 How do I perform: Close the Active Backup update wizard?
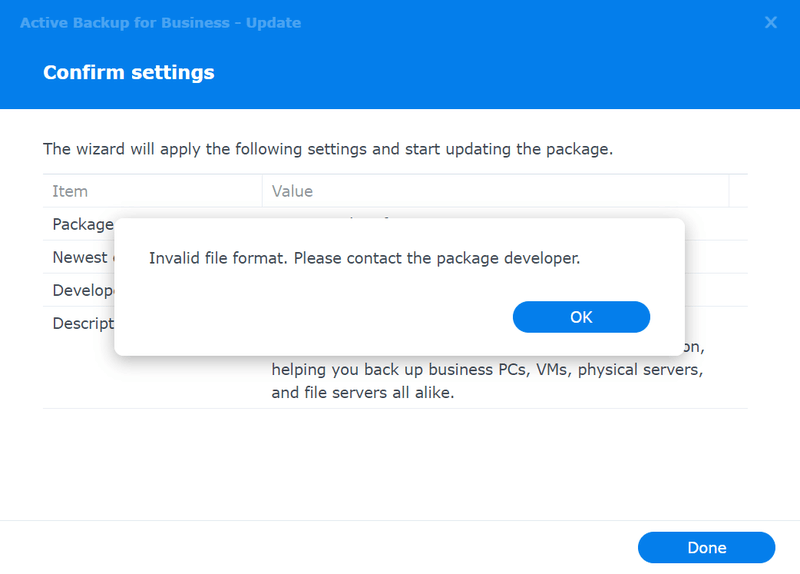pos(771,22)
